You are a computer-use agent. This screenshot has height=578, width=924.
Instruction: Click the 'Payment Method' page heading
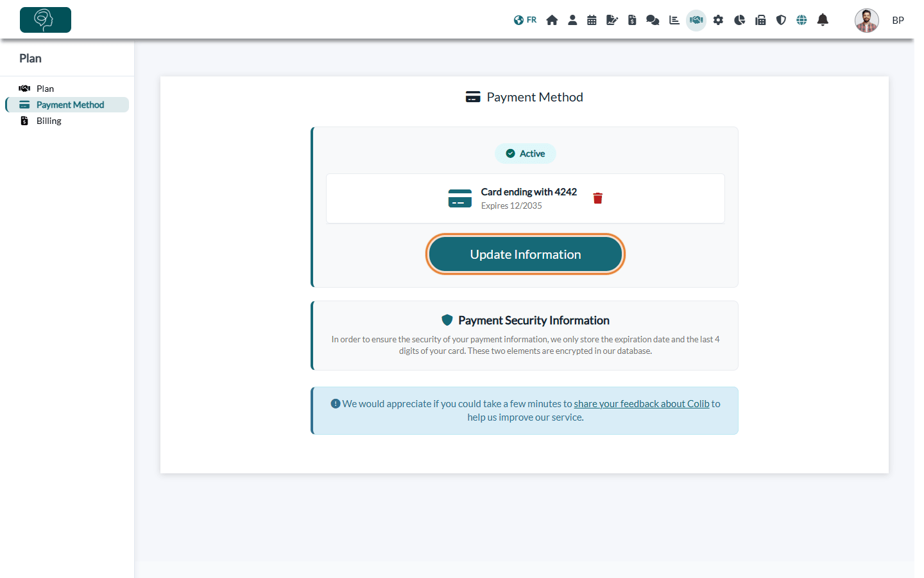pos(535,97)
